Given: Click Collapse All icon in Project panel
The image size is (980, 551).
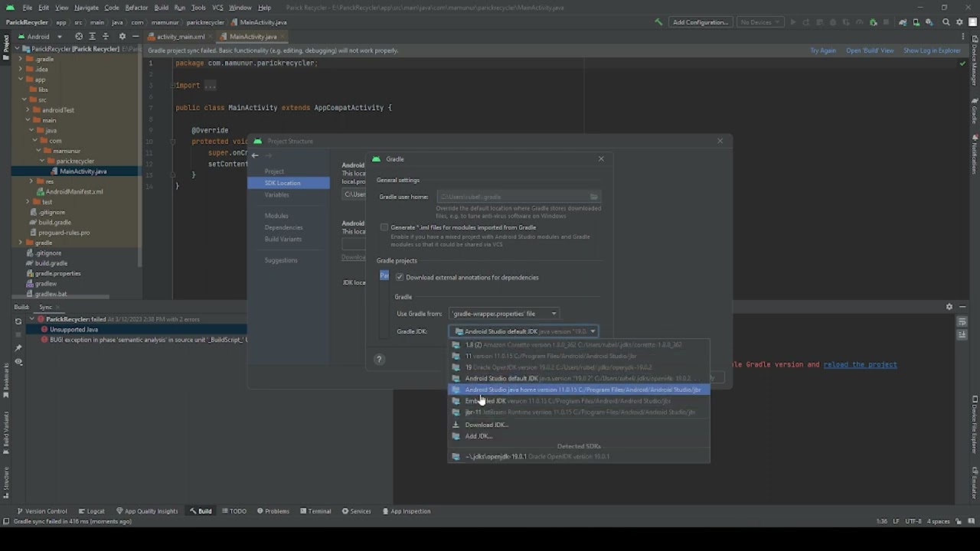Looking at the screenshot, I should [106, 36].
